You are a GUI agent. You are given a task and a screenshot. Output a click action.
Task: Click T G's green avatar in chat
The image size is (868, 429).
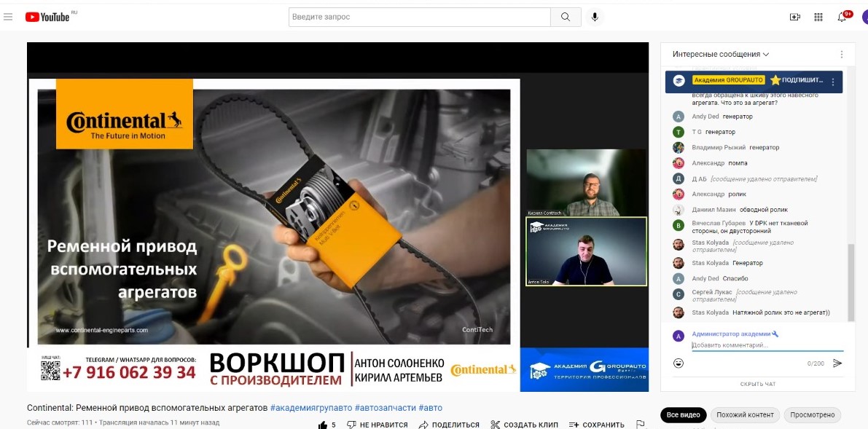coord(679,133)
